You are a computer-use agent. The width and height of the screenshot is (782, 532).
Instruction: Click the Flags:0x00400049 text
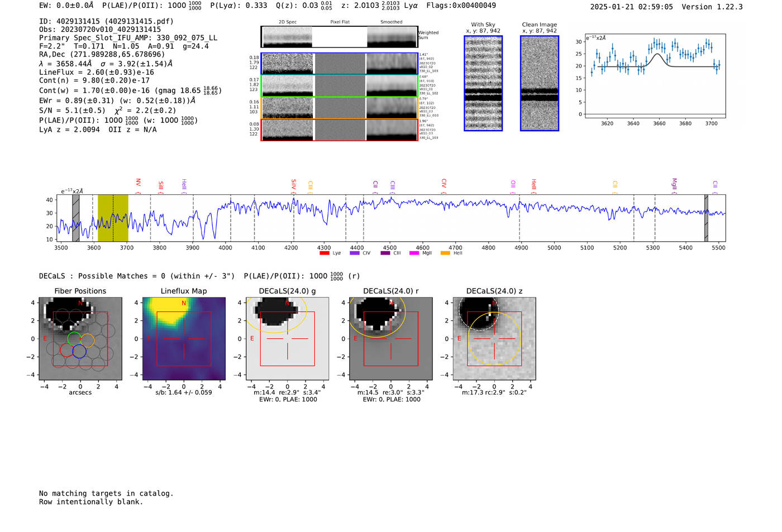click(x=461, y=6)
